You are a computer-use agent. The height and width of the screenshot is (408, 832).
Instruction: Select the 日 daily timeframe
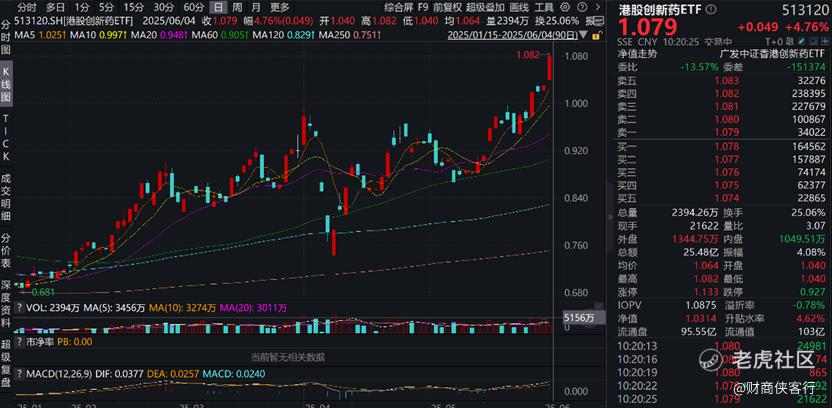coord(218,7)
